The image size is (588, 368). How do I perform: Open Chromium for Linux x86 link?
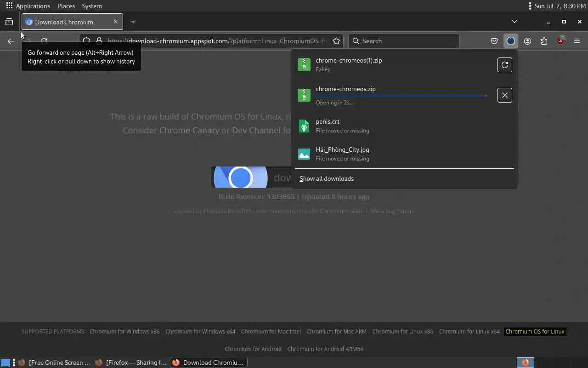coord(403,331)
